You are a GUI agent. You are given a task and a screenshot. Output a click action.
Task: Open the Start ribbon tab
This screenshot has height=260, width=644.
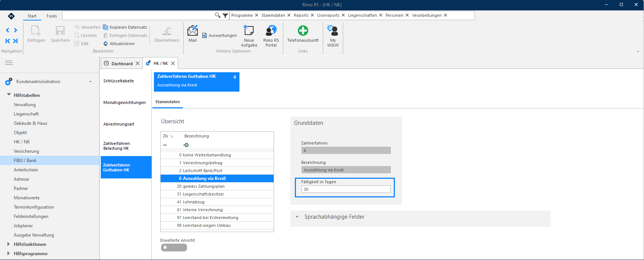tap(32, 16)
